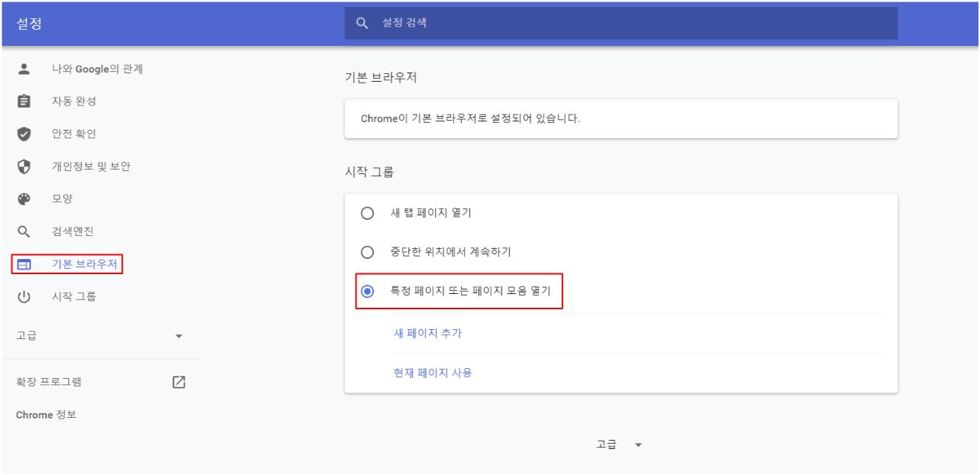
Task: Click the 시작 그룹 section heading
Action: [369, 172]
